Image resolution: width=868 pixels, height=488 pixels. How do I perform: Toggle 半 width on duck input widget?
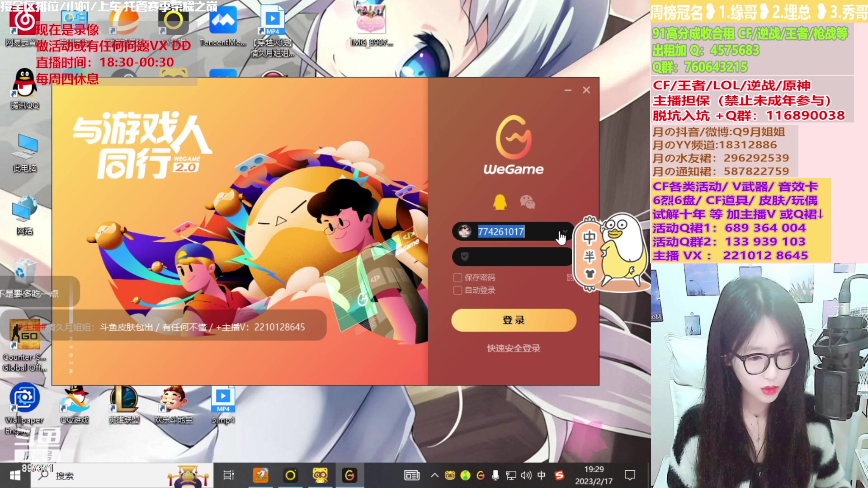click(589, 257)
